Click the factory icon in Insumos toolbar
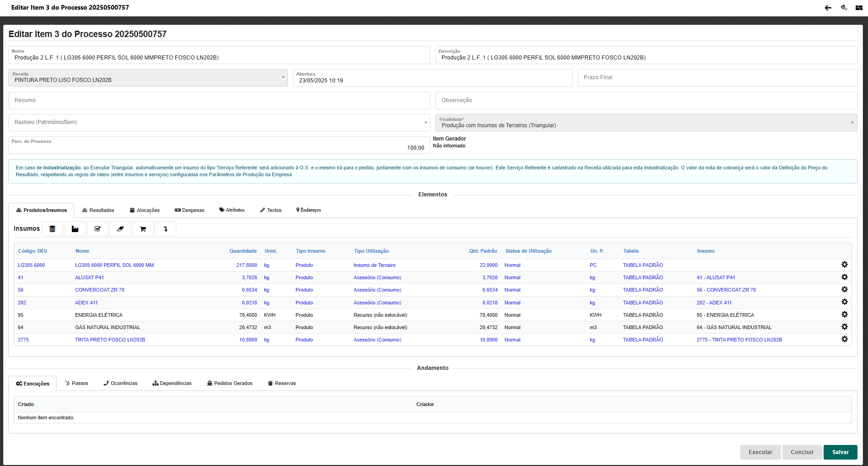The width and height of the screenshot is (868, 466). (75, 229)
